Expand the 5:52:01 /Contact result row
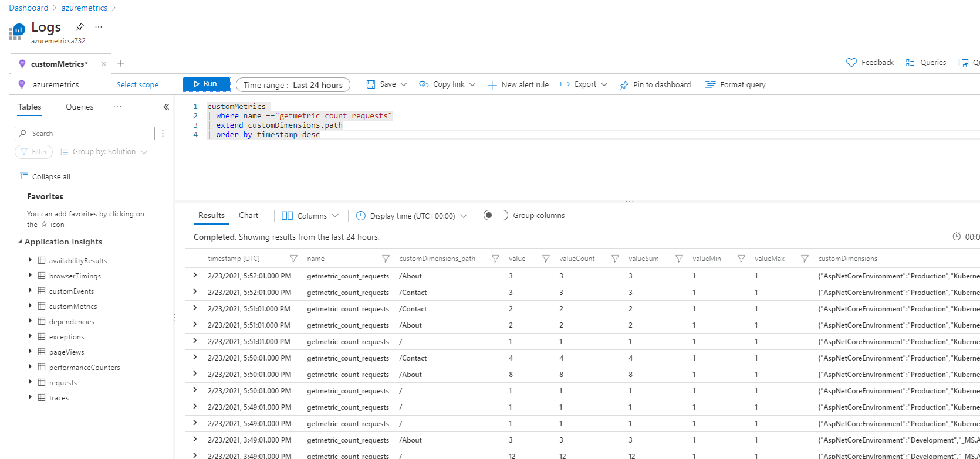This screenshot has width=980, height=459. point(195,291)
